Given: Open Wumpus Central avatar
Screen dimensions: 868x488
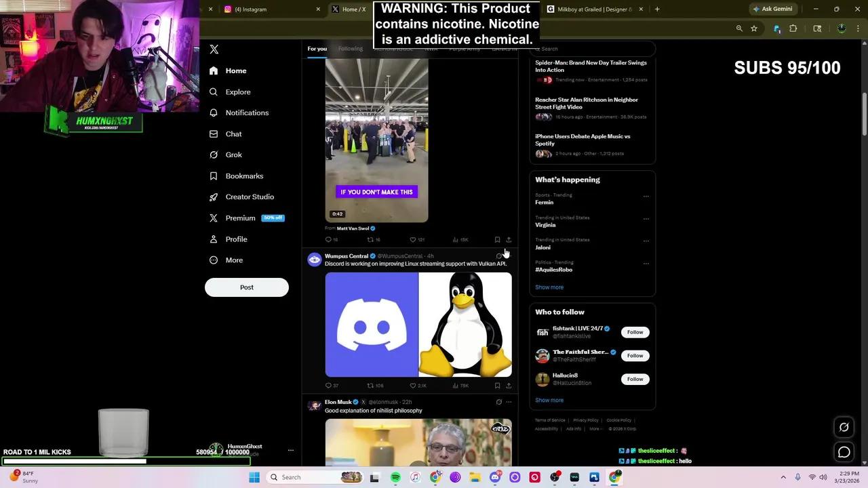Looking at the screenshot, I should pos(315,260).
